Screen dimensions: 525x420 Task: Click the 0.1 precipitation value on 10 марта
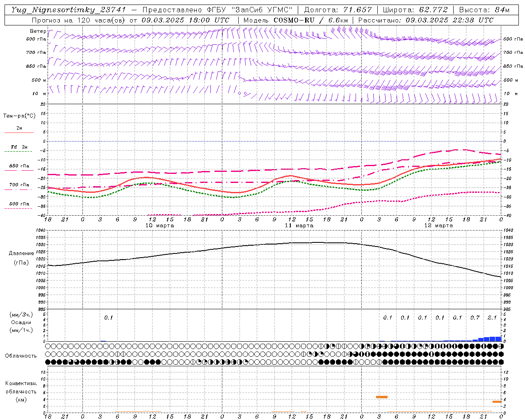[108, 317]
